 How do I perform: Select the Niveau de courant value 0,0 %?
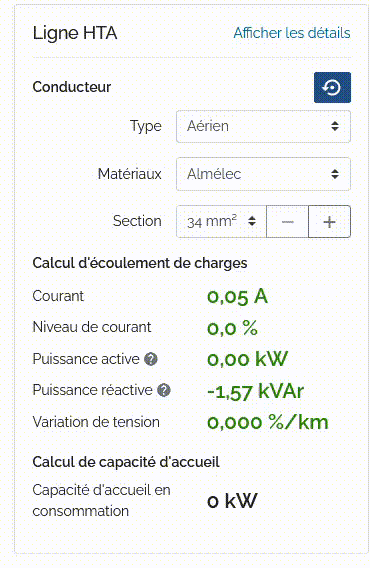point(232,328)
